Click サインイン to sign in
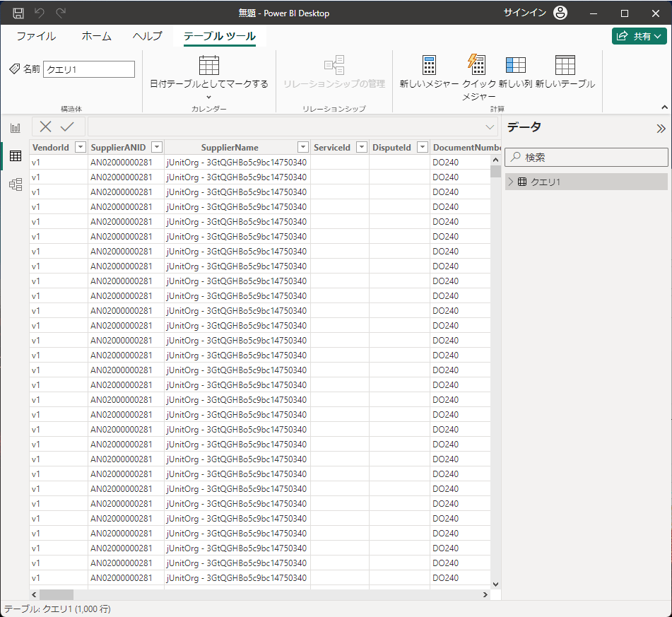 (525, 13)
